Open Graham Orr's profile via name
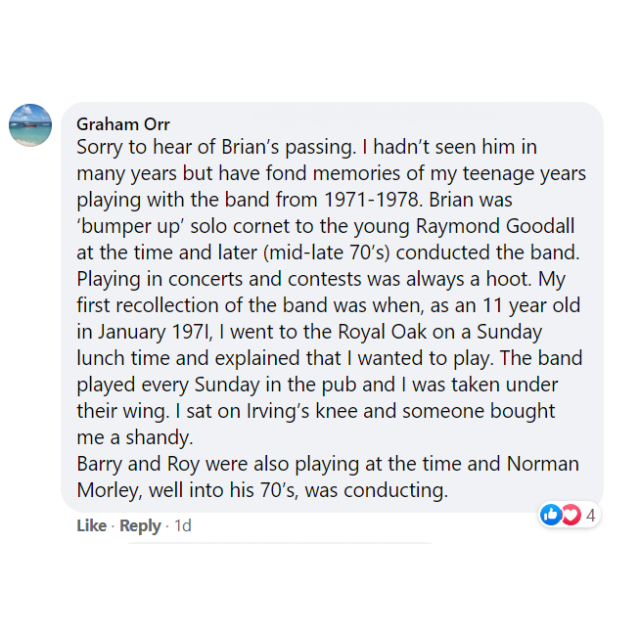Viewport: 640px width, 640px height. coord(123,125)
